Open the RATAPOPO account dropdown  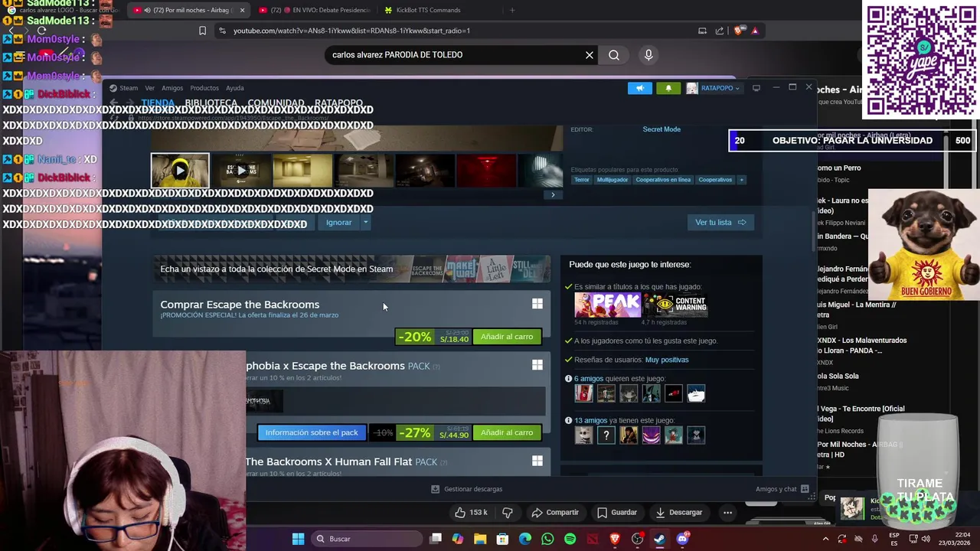(x=714, y=88)
